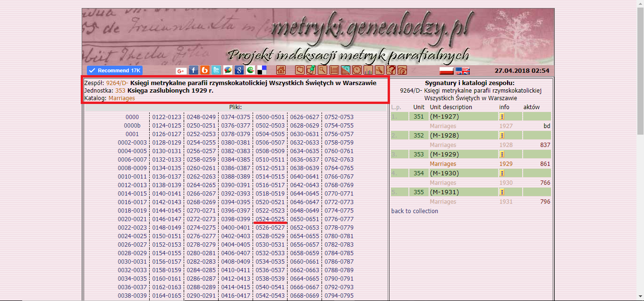Image resolution: width=644 pixels, height=301 pixels.
Task: Switch language to English with US flag
Action: pos(462,71)
